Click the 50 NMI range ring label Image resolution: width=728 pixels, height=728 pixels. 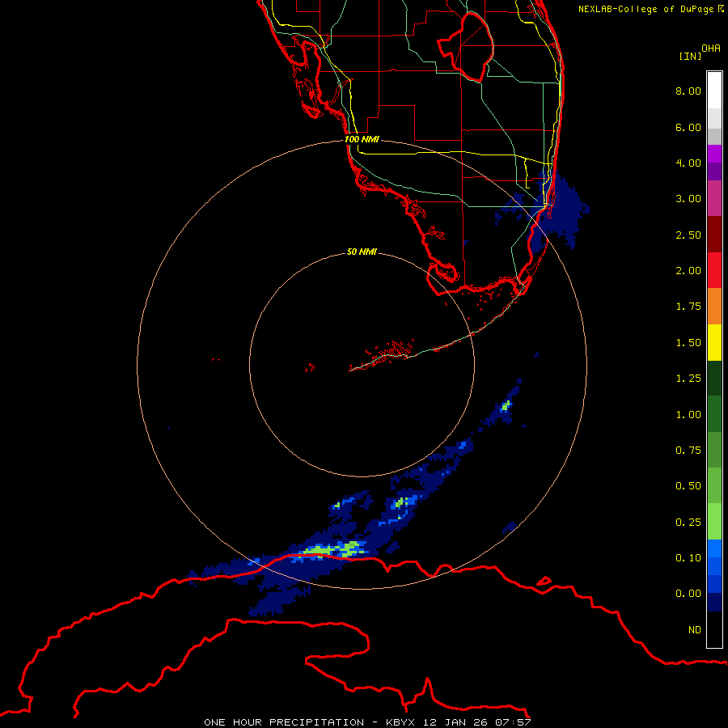pyautogui.click(x=362, y=252)
